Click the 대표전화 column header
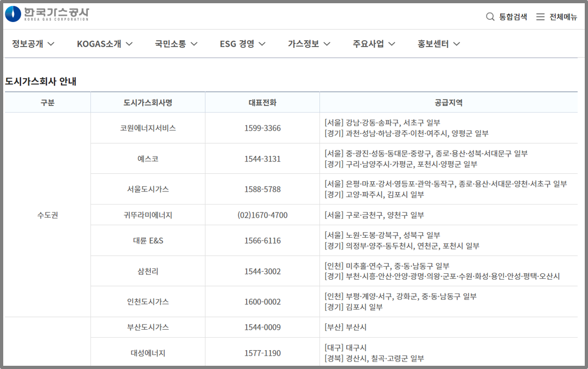 click(263, 102)
